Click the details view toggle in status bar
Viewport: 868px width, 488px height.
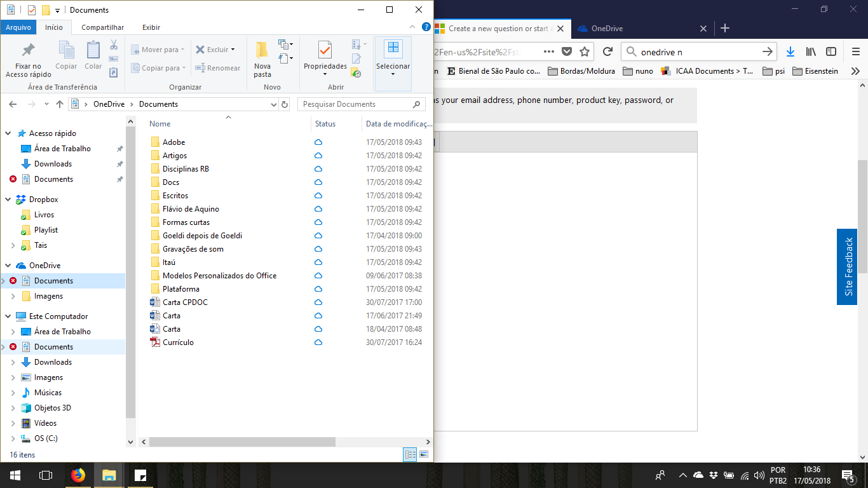pyautogui.click(x=409, y=456)
